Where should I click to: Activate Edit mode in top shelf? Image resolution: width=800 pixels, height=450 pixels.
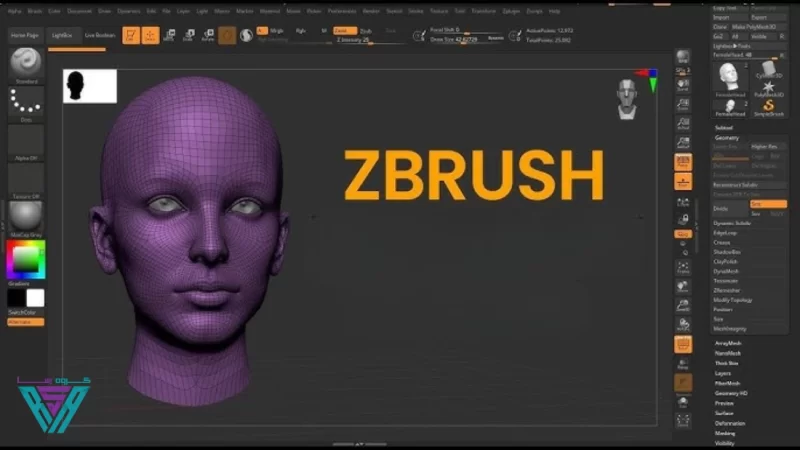pyautogui.click(x=131, y=35)
